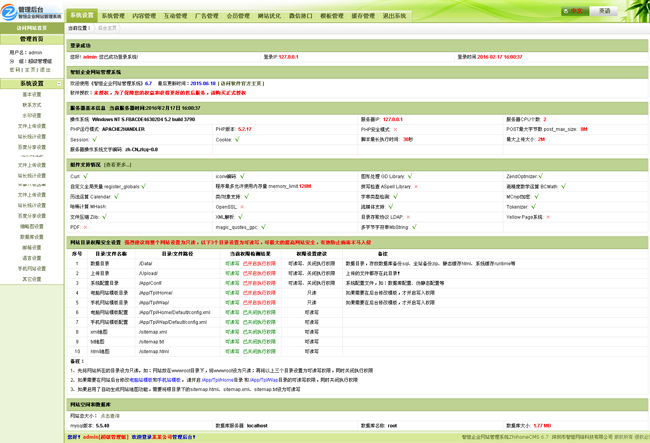The image size is (650, 443).
Task: Open the 内容管理 tab
Action: [144, 16]
